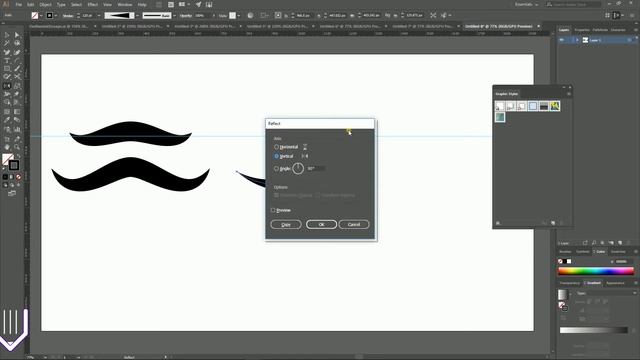Hide Layer 1 using eye icon

562,40
